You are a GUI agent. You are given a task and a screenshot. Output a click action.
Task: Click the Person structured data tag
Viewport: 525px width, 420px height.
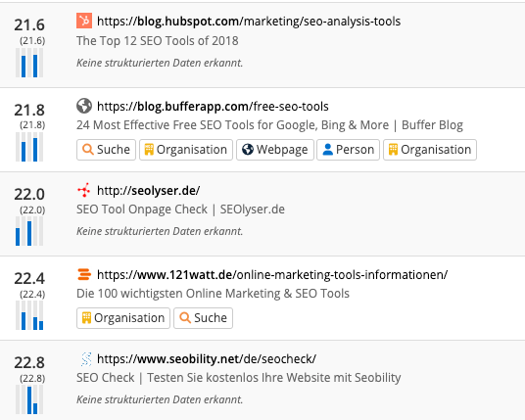[349, 150]
